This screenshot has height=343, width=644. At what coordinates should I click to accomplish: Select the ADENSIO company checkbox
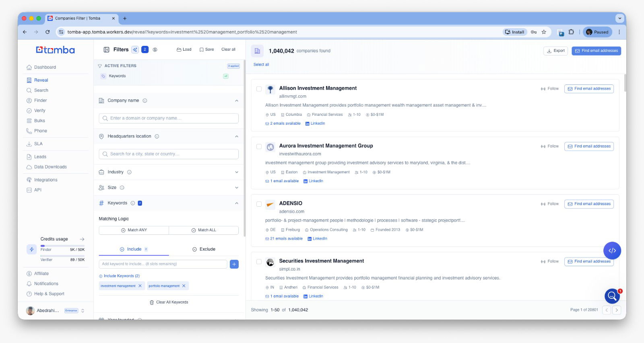[259, 204]
